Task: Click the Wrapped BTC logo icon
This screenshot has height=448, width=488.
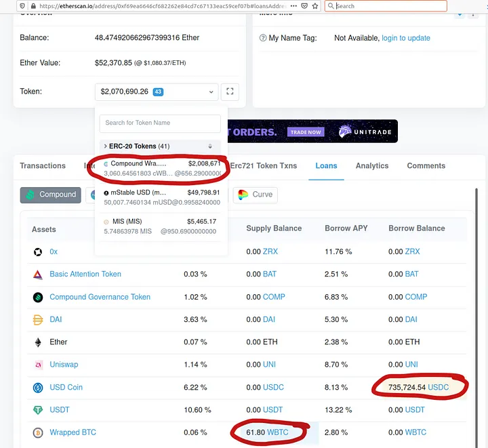Action: (38, 432)
